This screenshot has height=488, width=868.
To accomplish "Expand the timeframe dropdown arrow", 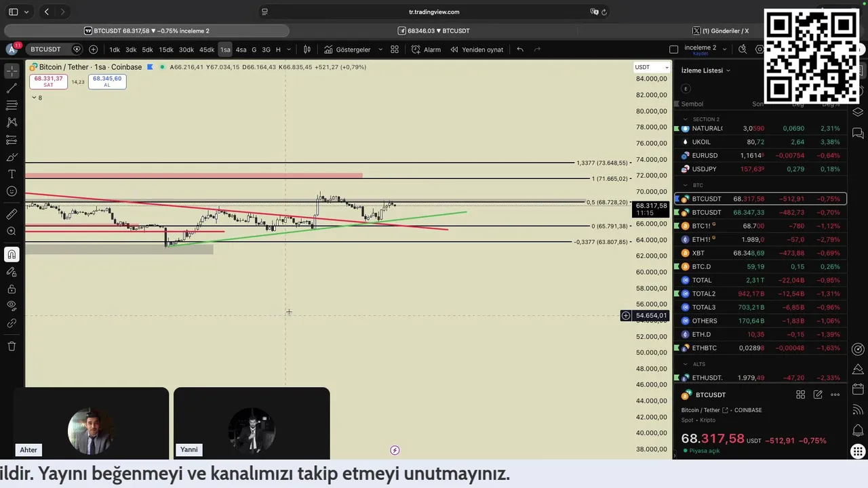I will tap(289, 49).
